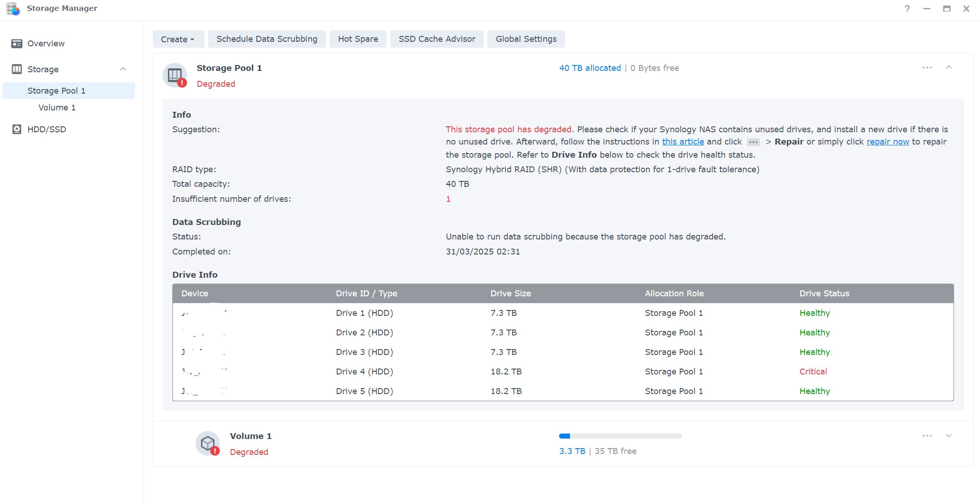Click the '3.3 TB' used value
The image size is (980, 504).
pyautogui.click(x=572, y=451)
